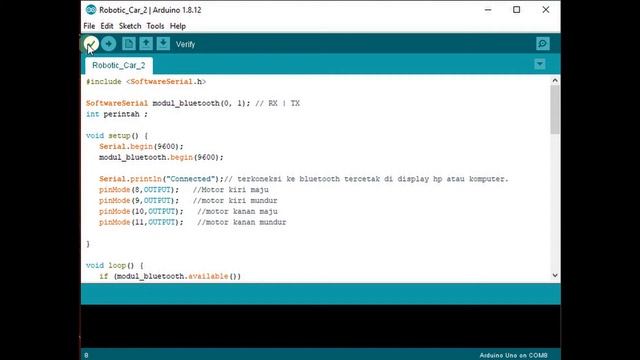Select the Robotic_Car_2 tab
640x360 pixels.
(x=119, y=65)
